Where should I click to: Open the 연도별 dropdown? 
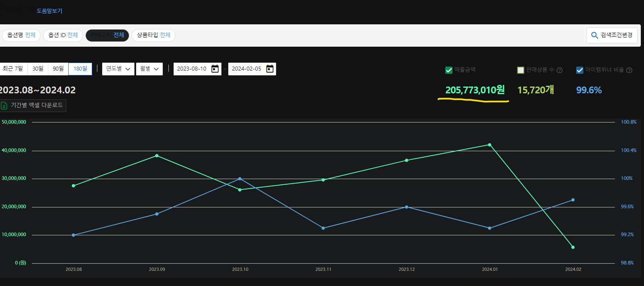pyautogui.click(x=118, y=69)
